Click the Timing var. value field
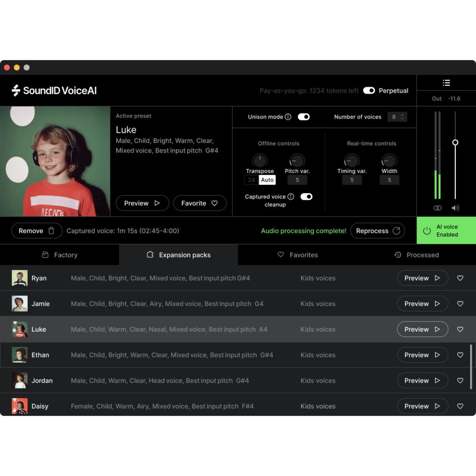Image resolution: width=476 pixels, height=476 pixels. point(352,180)
